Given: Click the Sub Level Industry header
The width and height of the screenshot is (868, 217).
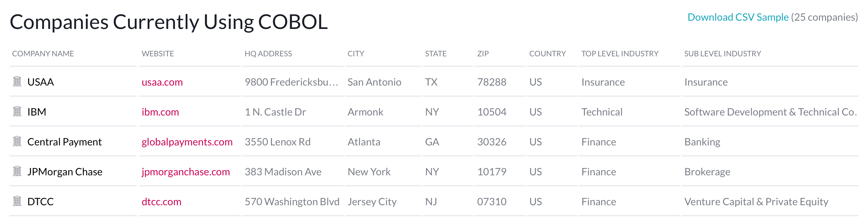Looking at the screenshot, I should [722, 54].
